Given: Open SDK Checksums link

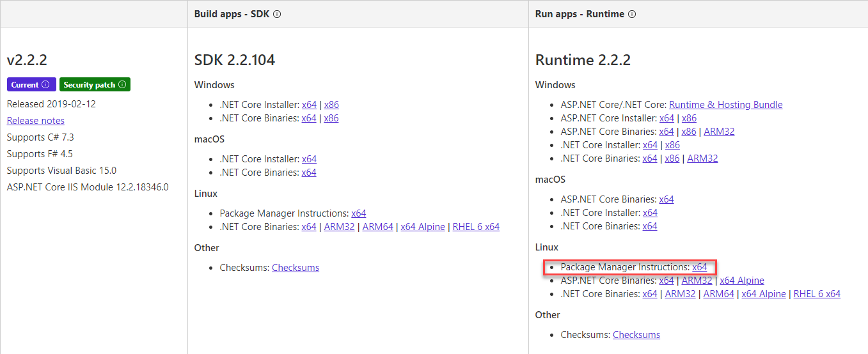Looking at the screenshot, I should pyautogui.click(x=296, y=268).
